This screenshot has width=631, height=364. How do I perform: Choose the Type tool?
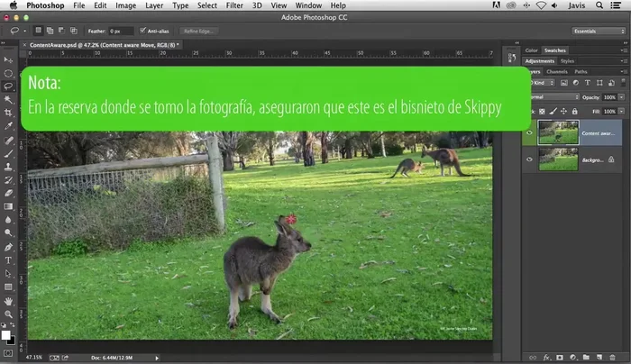click(x=8, y=259)
